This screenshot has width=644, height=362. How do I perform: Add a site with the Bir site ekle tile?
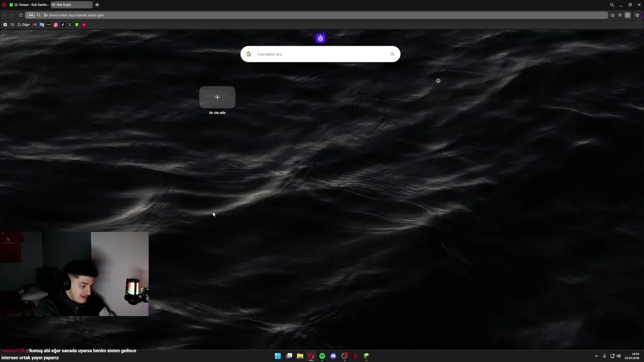(x=217, y=97)
